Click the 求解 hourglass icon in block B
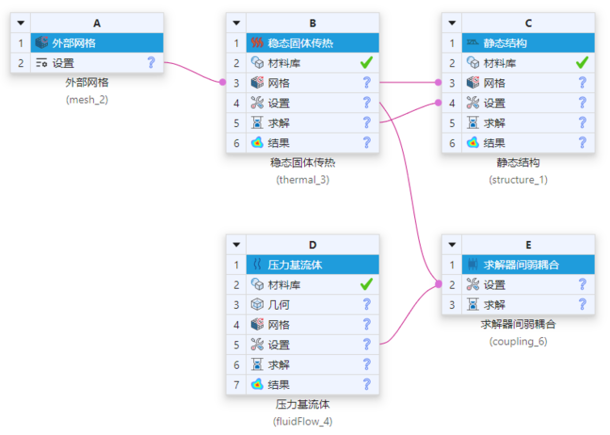Screen dimensions: 610x435 point(257,123)
